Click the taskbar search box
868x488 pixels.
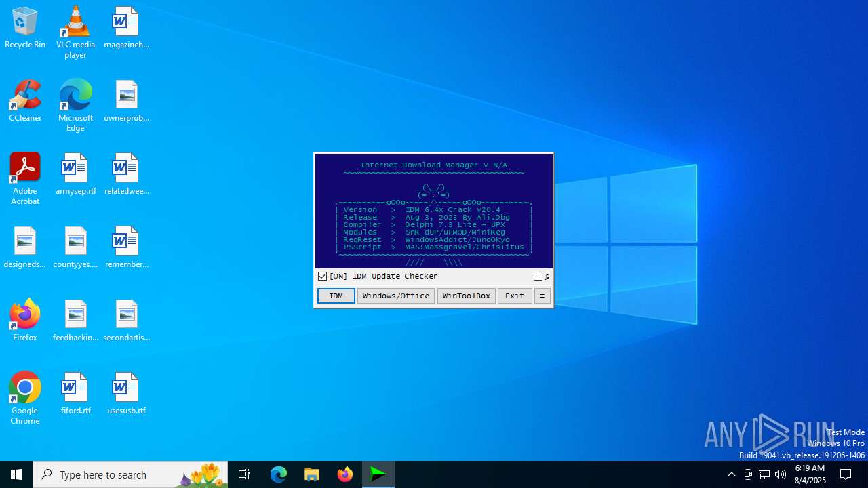[x=130, y=474]
